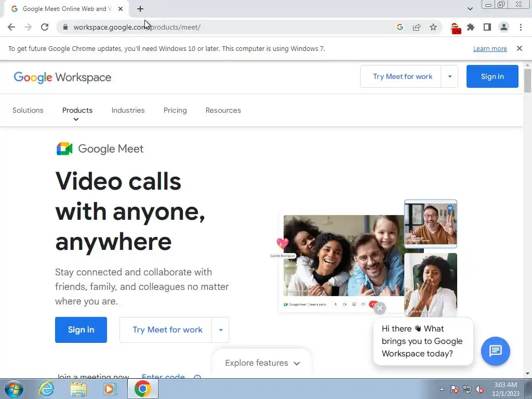Open the tab search chevron

click(x=470, y=9)
